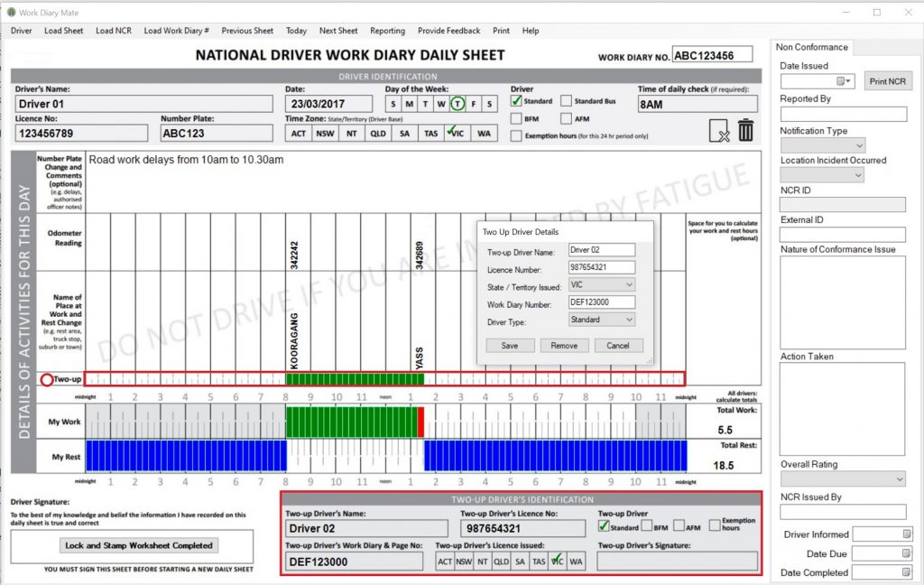Switch to the Non Conformance tab
This screenshot has width=924, height=585.
pyautogui.click(x=811, y=47)
